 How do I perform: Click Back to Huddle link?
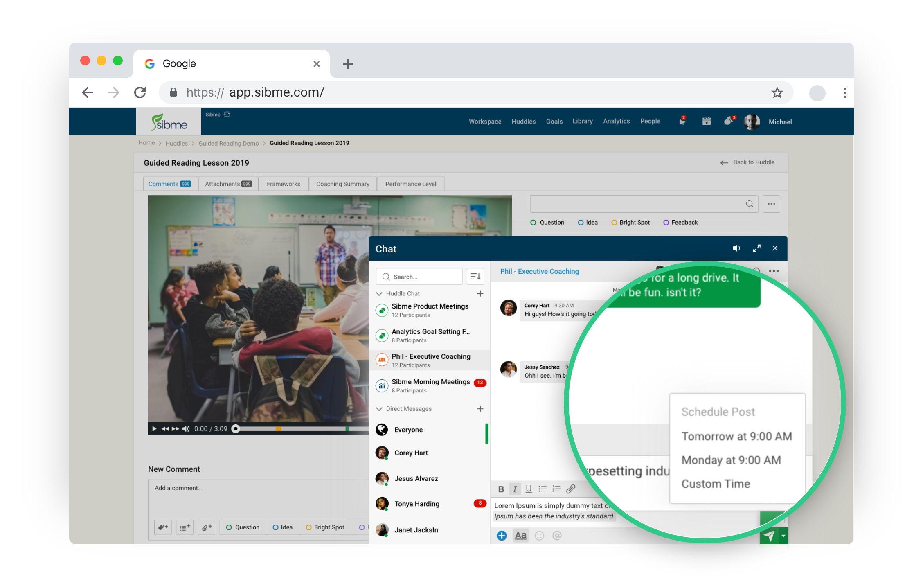(747, 162)
